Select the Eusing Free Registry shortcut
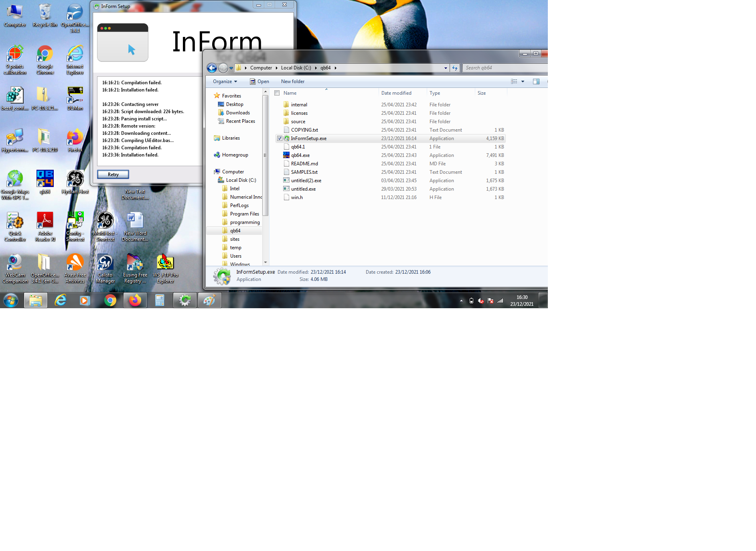The image size is (756, 551). click(135, 268)
